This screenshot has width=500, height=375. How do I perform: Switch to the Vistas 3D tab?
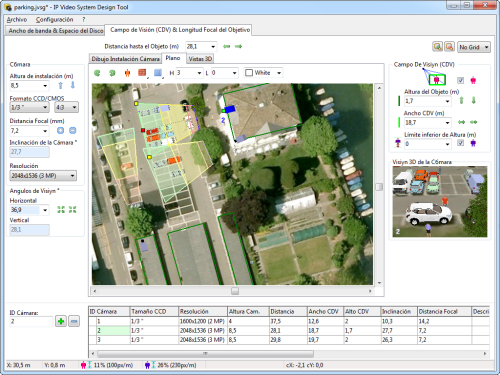(200, 59)
